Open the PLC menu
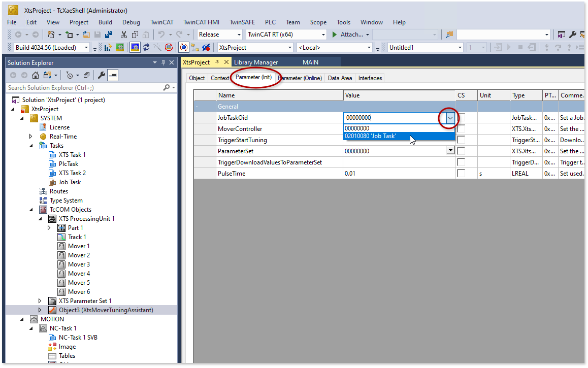Viewport: 588px width, 368px height. click(270, 22)
